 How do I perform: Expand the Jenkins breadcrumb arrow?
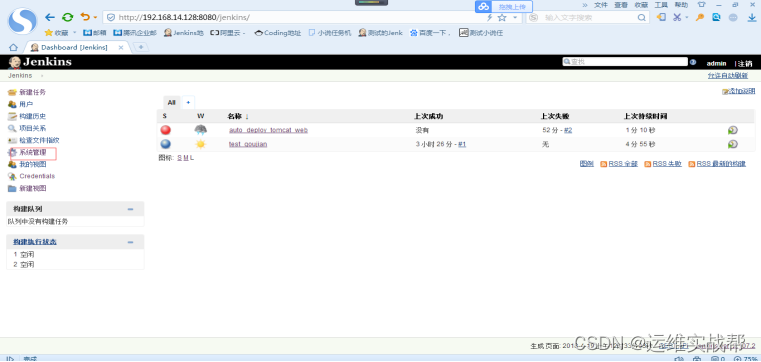pyautogui.click(x=42, y=76)
